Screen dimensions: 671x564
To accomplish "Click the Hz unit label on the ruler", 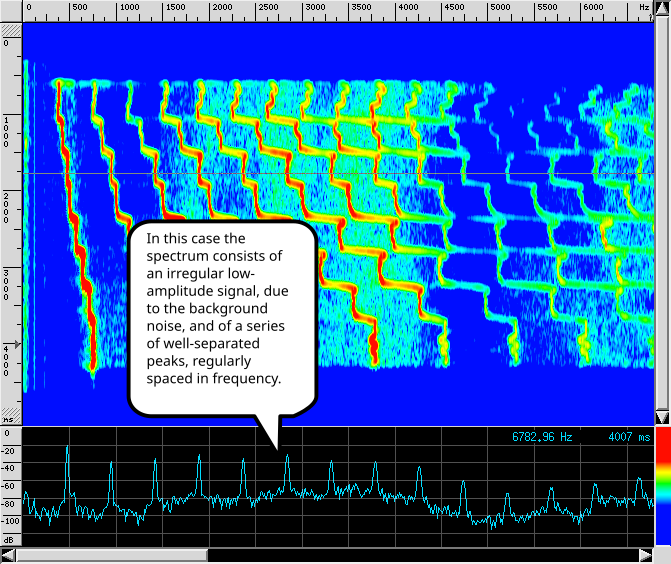I will pyautogui.click(x=644, y=7).
